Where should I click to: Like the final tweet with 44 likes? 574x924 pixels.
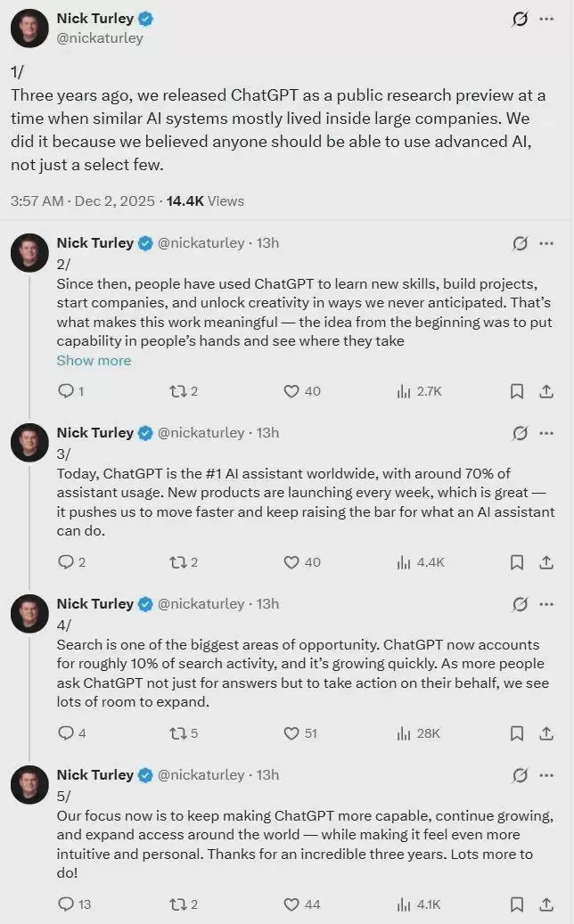tap(291, 904)
